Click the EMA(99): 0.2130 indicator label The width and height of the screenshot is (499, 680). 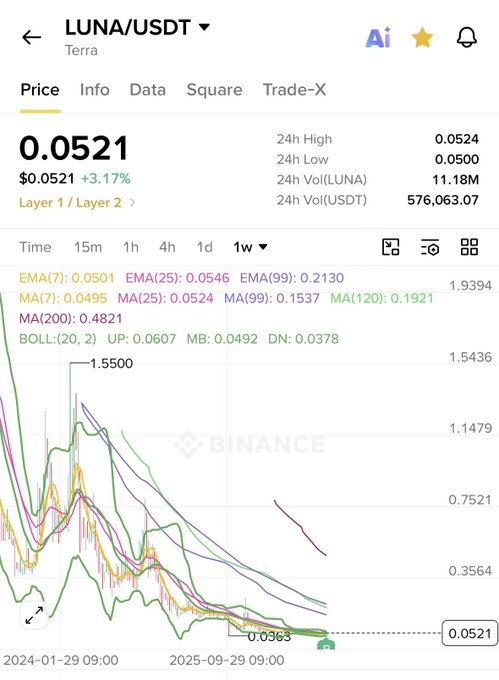(x=292, y=278)
